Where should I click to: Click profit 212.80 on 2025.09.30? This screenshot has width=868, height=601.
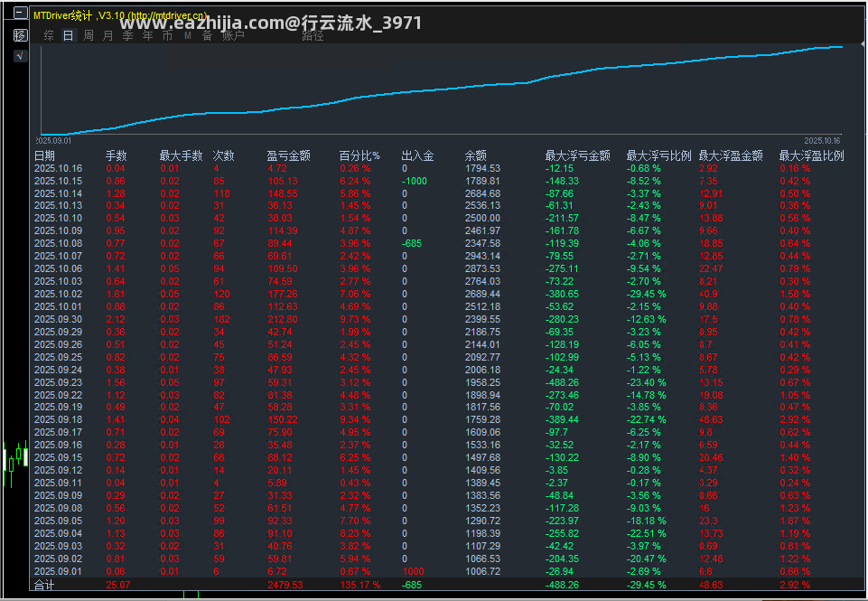tap(283, 320)
